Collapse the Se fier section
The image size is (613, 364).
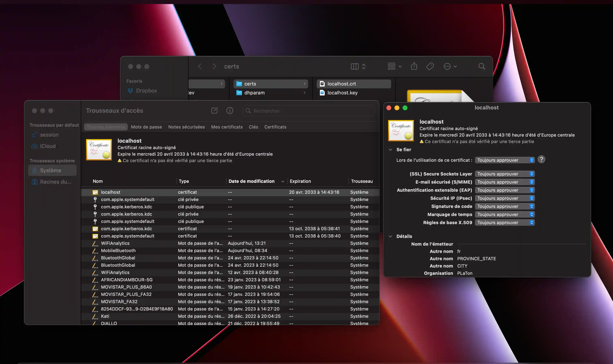390,150
